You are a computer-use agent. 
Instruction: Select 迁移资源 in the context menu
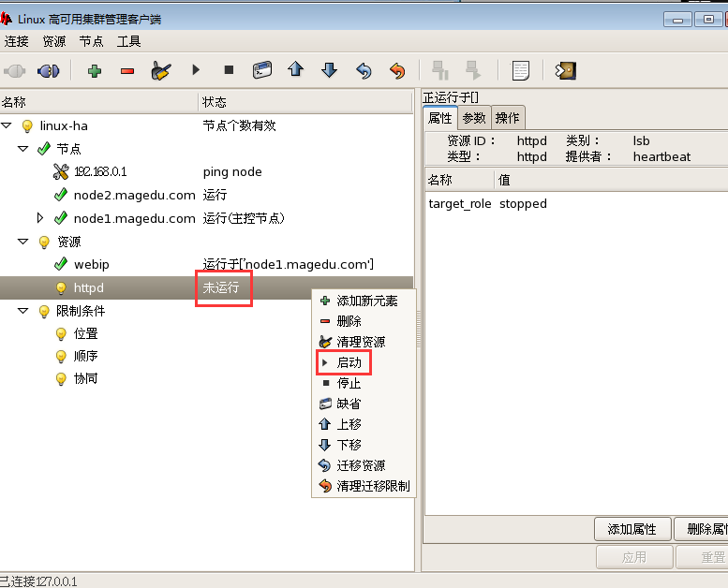[x=360, y=465]
